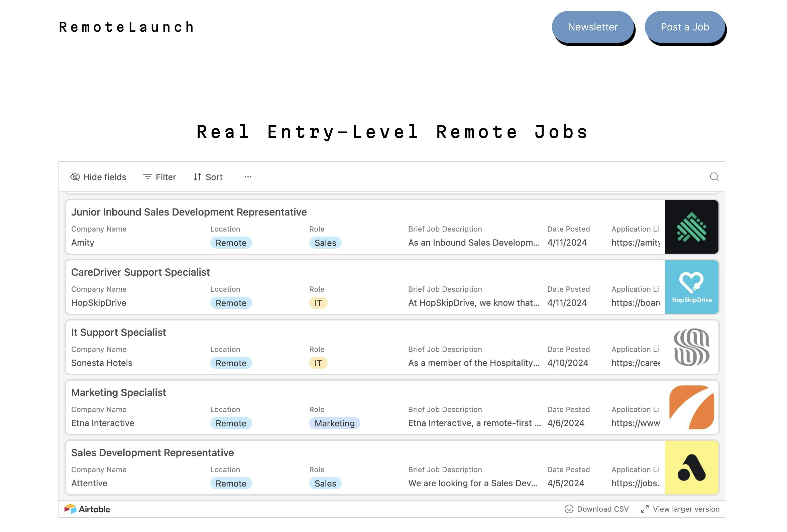Click the Remote tag in the Sonesta Hotels row

[231, 363]
